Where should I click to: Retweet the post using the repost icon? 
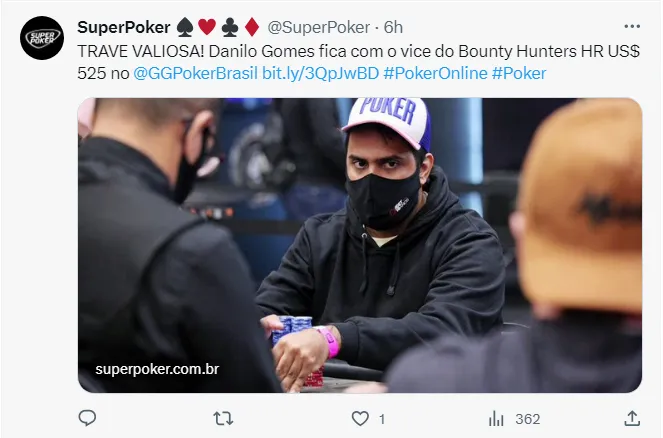[223, 419]
